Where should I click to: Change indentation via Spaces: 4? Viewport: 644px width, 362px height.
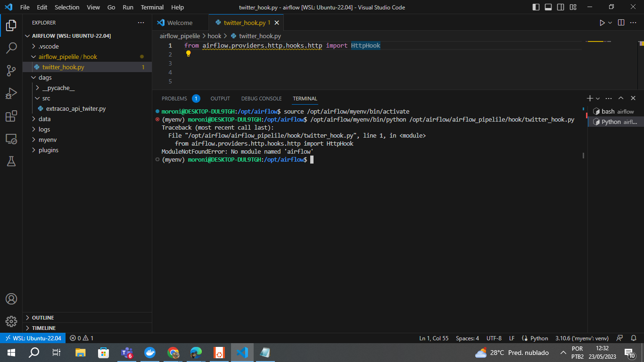467,338
